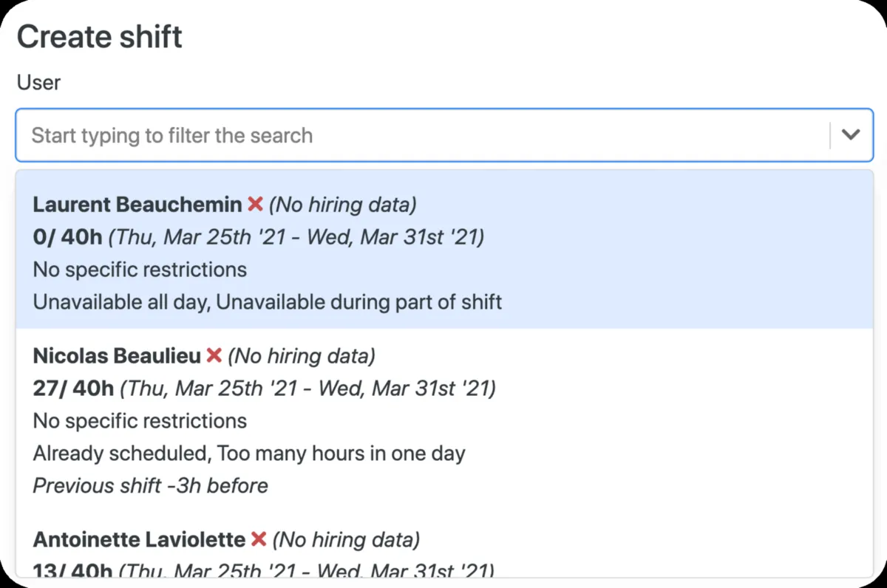
Task: Click '(No hiring data)' next to Nicolas Beaulieu
Action: (x=301, y=356)
